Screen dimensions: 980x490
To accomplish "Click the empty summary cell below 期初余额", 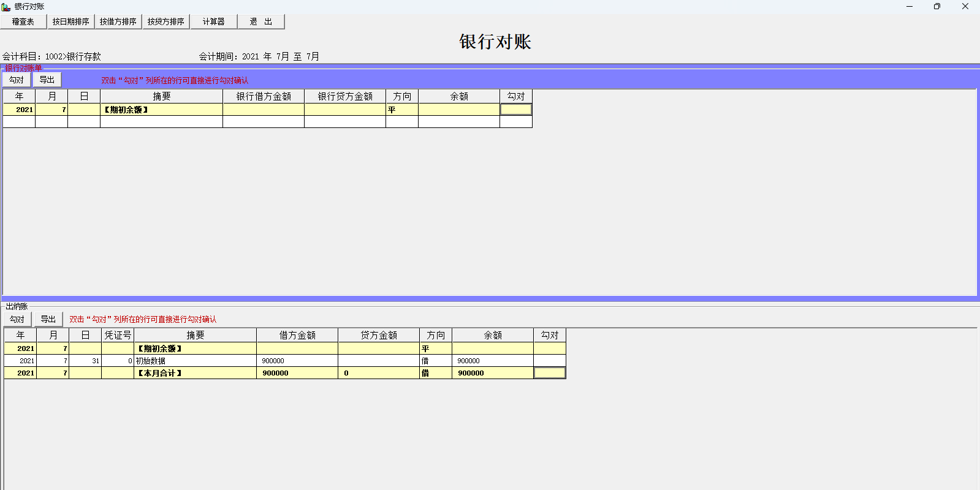I will (x=161, y=122).
